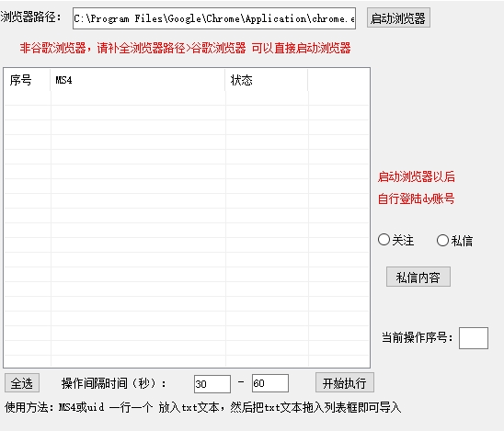Focus the minimum interval field showing 30

(212, 384)
